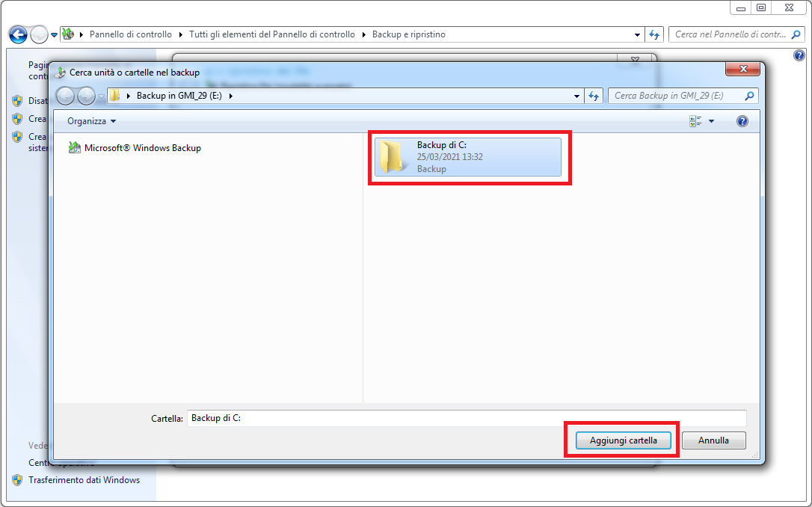Click the refresh icon beside dialog address bar
Image resolution: width=812 pixels, height=507 pixels.
point(594,96)
